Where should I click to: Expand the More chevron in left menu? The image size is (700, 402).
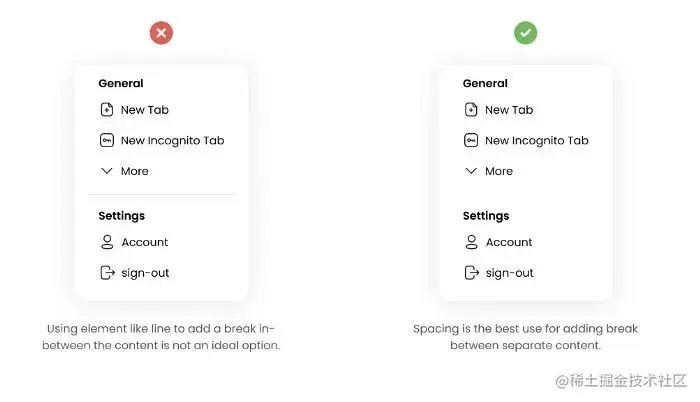(107, 171)
